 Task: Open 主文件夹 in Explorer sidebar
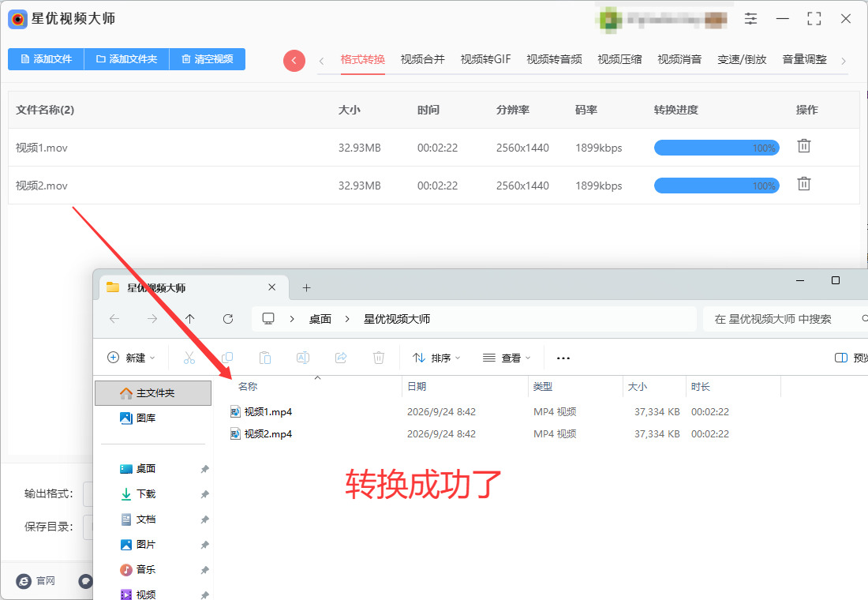click(x=153, y=393)
